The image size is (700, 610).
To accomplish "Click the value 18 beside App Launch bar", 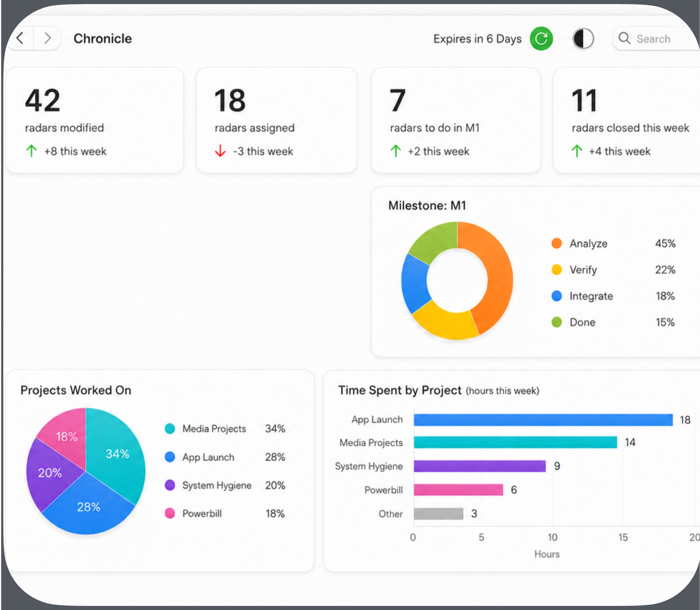I will click(685, 420).
